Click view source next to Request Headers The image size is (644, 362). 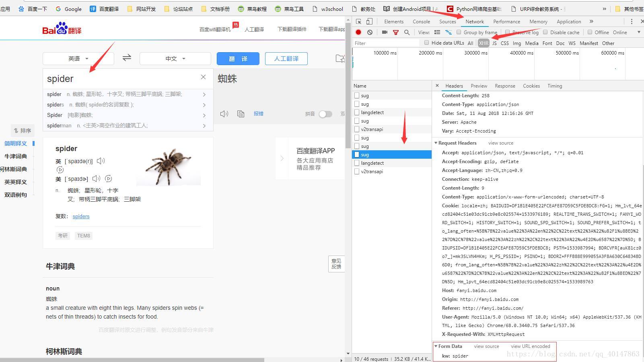coord(501,143)
